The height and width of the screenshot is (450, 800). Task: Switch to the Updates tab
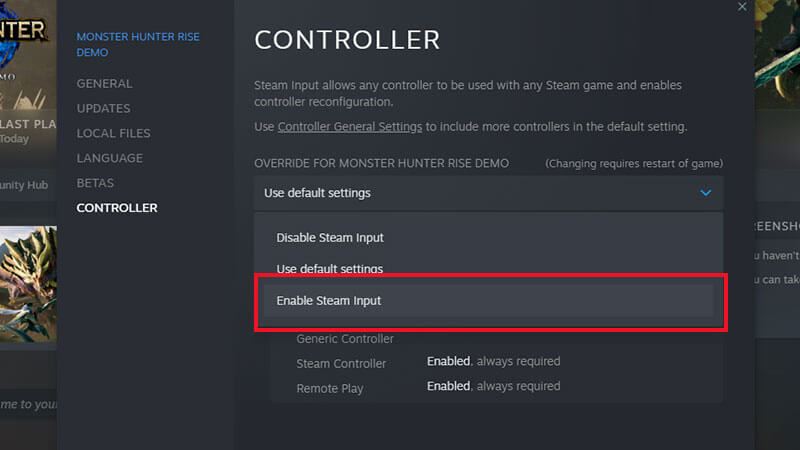point(103,108)
